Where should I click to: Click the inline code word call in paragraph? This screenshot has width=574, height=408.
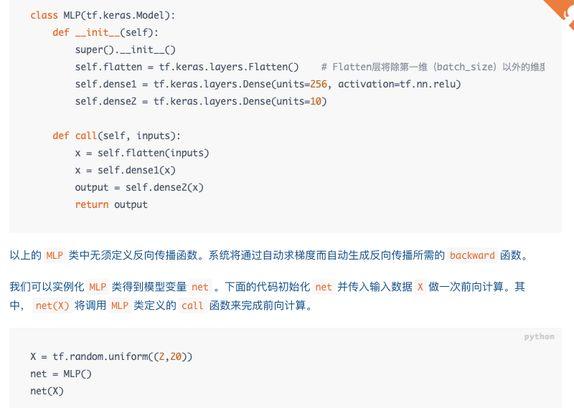pos(192,306)
